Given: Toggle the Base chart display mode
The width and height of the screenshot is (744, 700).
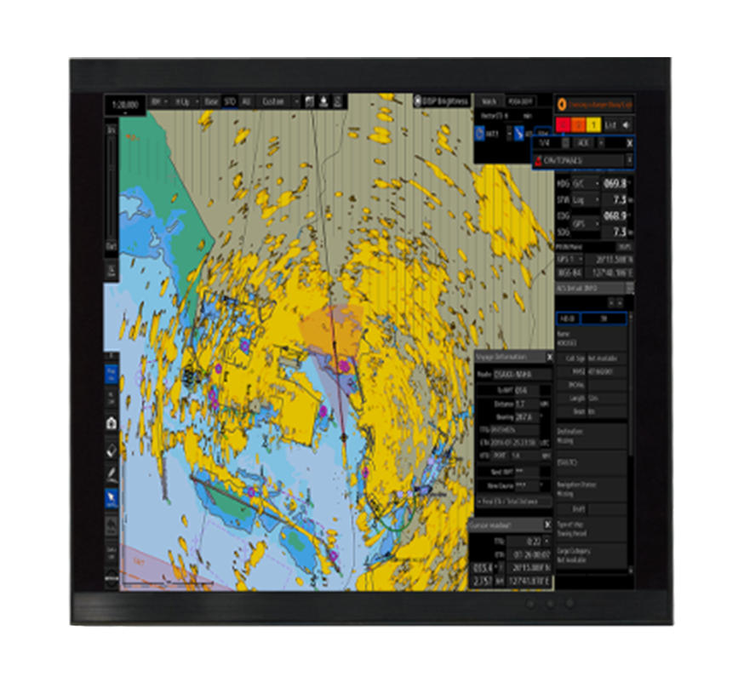Looking at the screenshot, I should tap(211, 101).
